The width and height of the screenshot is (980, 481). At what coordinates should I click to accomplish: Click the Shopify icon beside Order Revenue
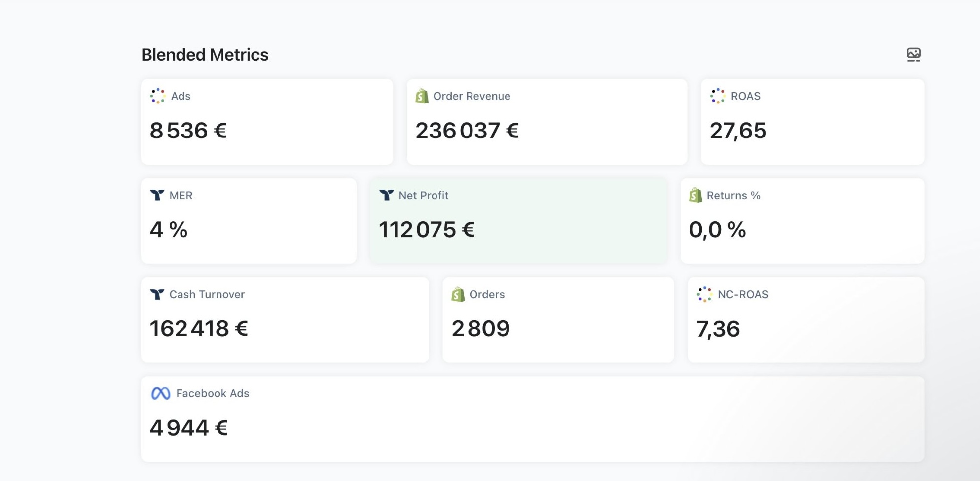tap(422, 96)
